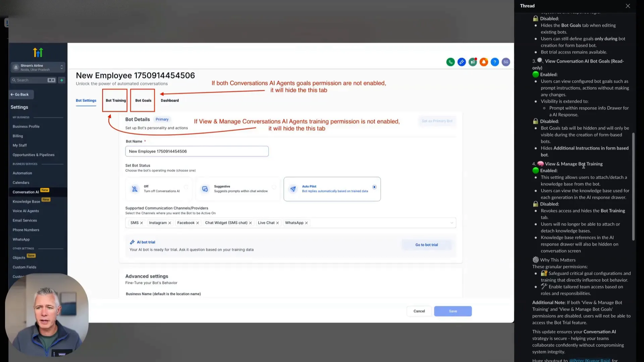Viewport: 644px width, 362px height.
Task: Click the Go to bot trial button
Action: (427, 245)
